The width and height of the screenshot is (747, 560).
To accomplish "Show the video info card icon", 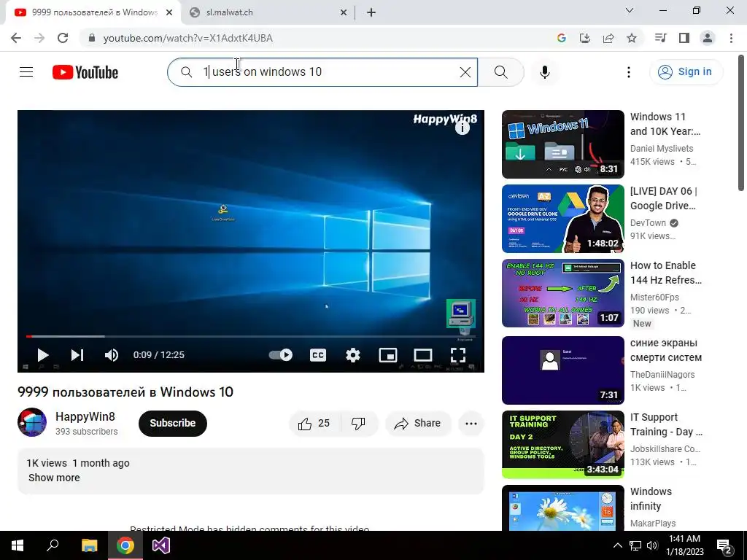I will [462, 127].
